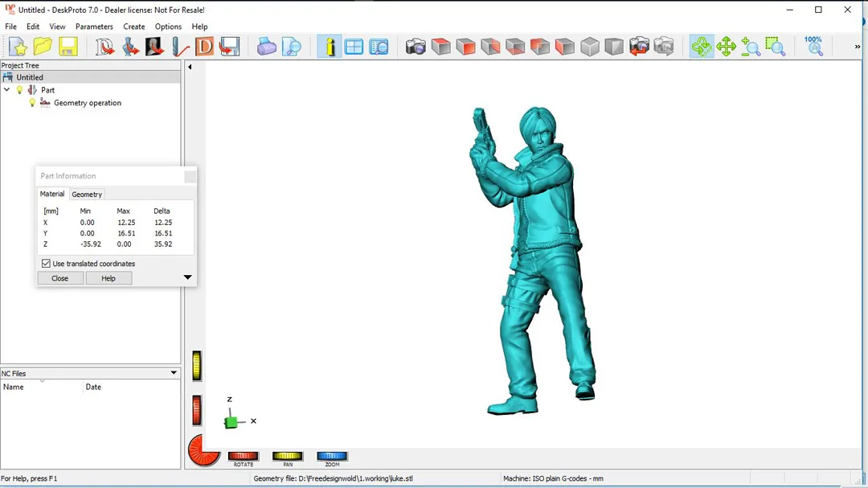
Task: Sort NC Files by the Name column
Action: point(41,387)
